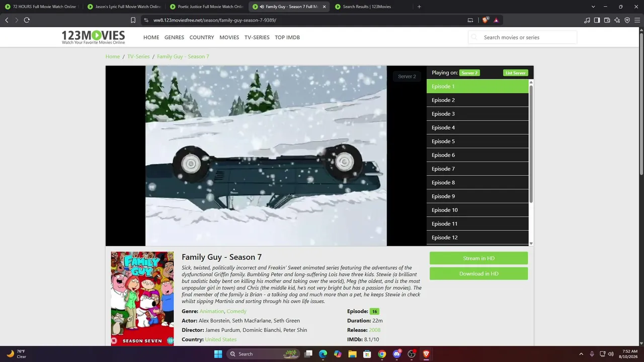Select Episode 2 in the episode list
The height and width of the screenshot is (362, 644).
pyautogui.click(x=477, y=100)
